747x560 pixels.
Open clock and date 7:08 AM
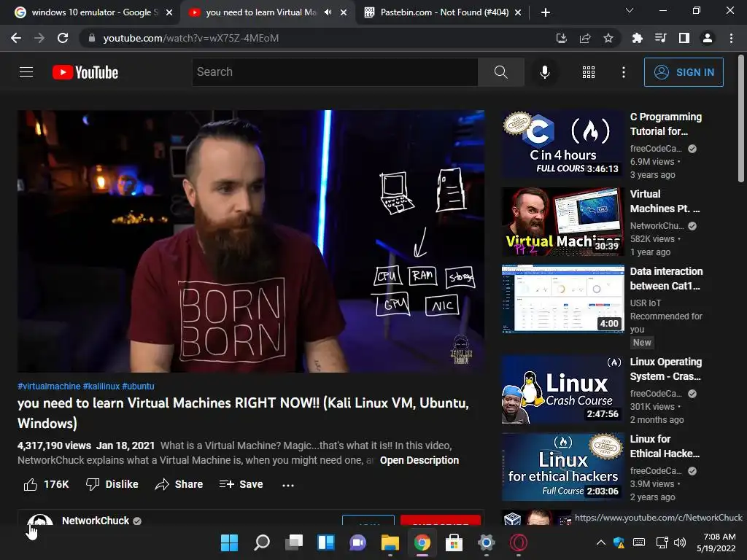[717, 542]
